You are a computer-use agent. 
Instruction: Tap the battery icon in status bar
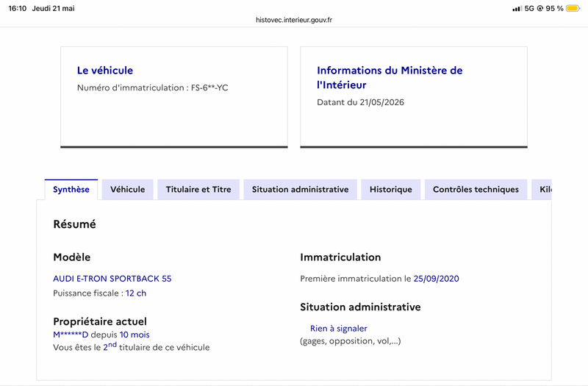573,8
